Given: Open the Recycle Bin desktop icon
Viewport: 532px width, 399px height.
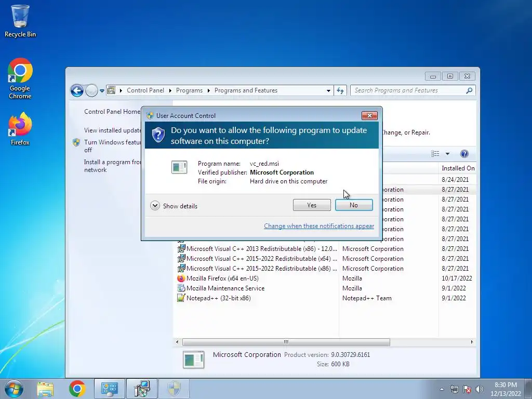Looking at the screenshot, I should pyautogui.click(x=20, y=21).
